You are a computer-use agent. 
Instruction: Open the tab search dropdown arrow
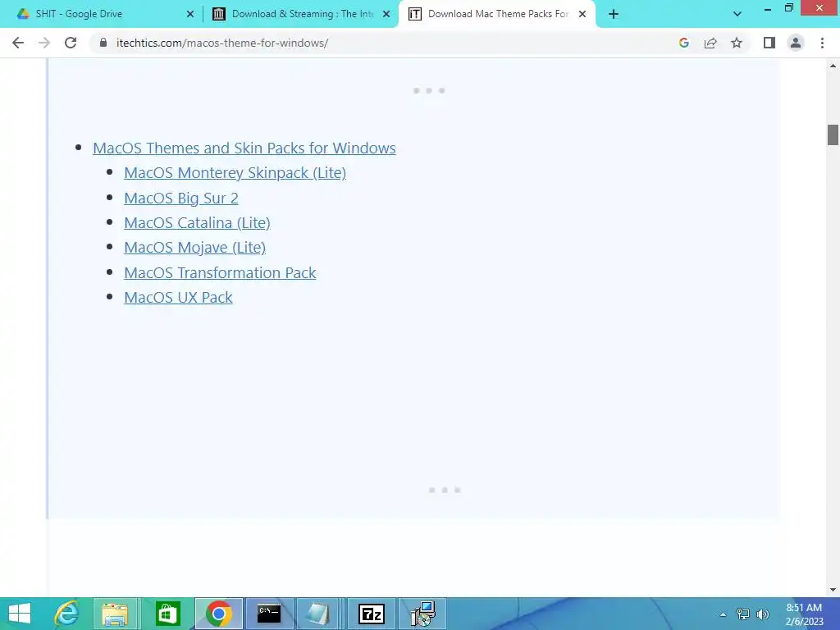[737, 14]
